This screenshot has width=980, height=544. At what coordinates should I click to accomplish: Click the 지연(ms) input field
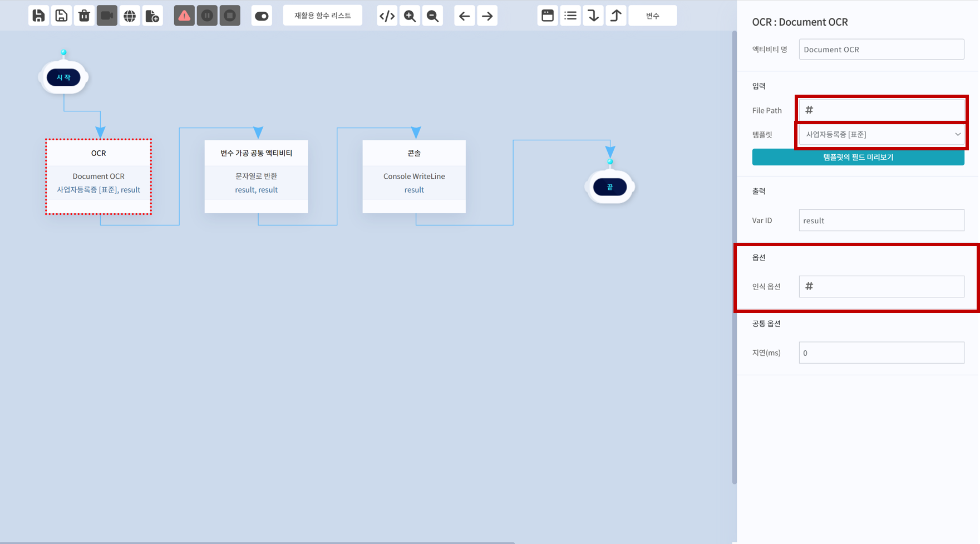(x=881, y=352)
